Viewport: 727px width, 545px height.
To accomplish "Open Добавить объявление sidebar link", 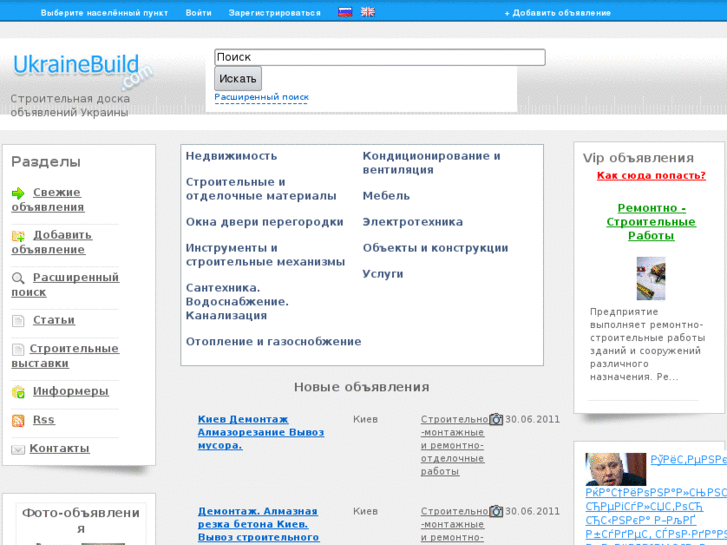I will 51,243.
